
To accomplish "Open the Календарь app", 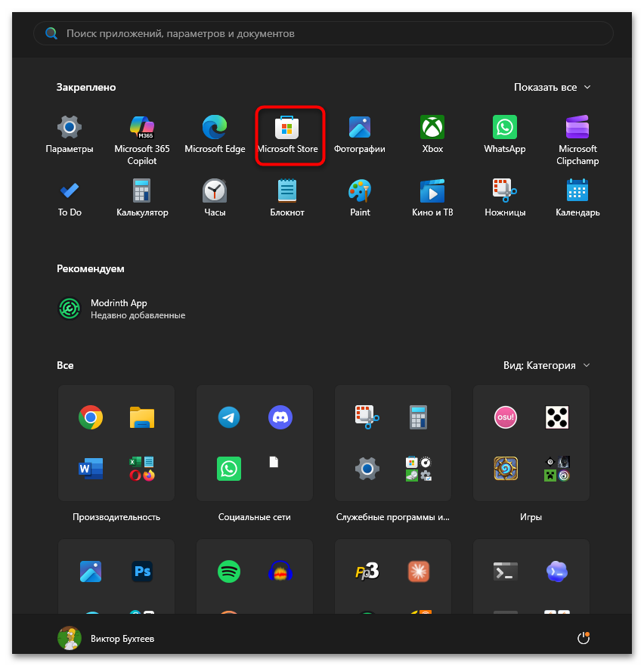I will (x=577, y=198).
